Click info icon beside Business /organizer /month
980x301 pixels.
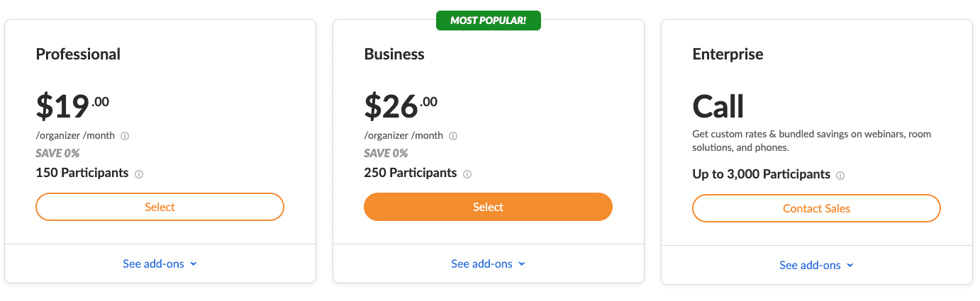453,136
